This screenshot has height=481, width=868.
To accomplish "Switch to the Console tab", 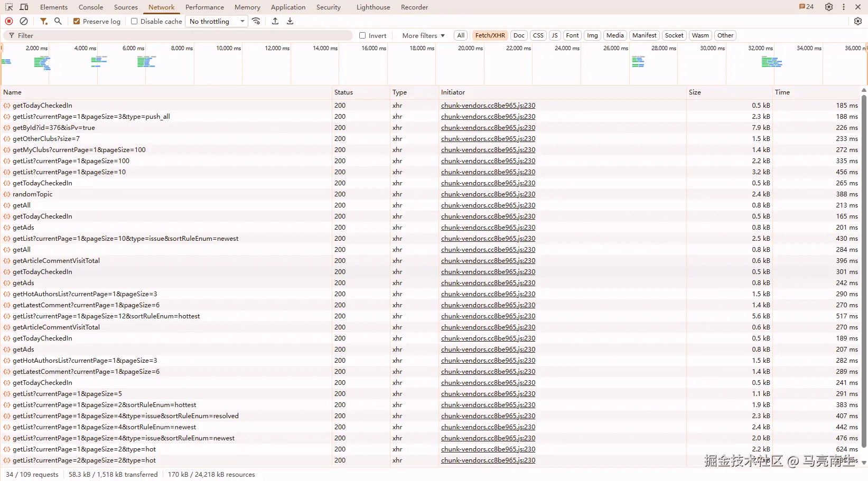I will click(x=91, y=7).
